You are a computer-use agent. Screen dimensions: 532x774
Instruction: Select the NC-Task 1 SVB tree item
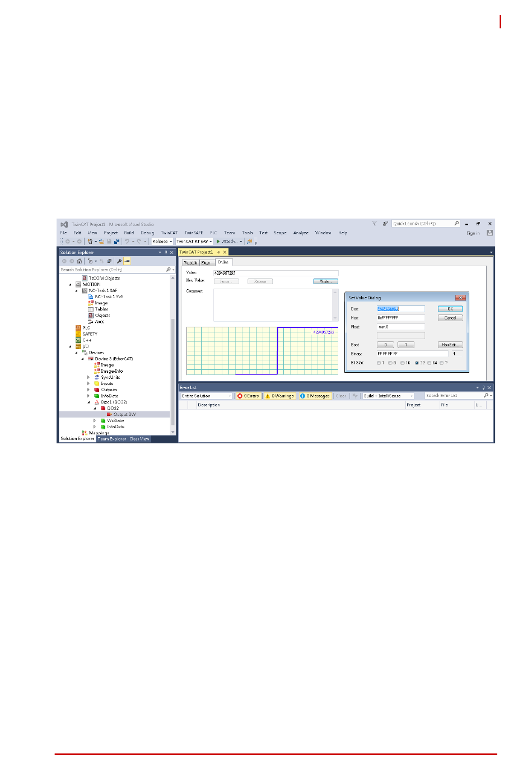click(109, 296)
